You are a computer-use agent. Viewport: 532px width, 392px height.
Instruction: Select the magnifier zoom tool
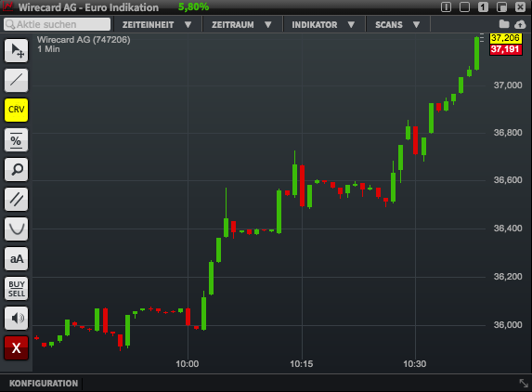click(17, 169)
